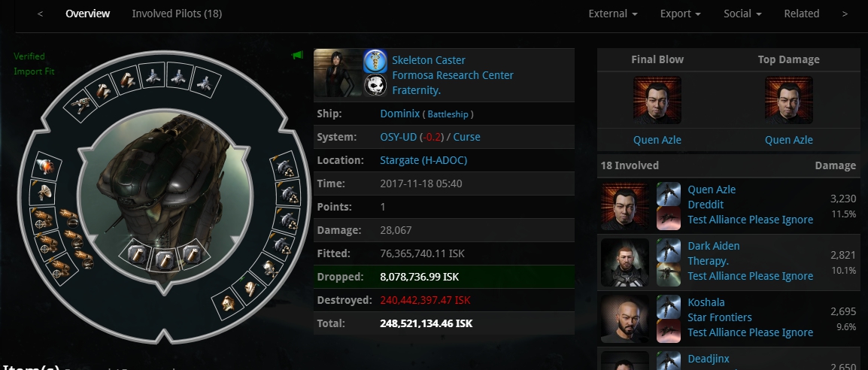Open the Related kills link
This screenshot has height=370, width=868.
pos(802,14)
